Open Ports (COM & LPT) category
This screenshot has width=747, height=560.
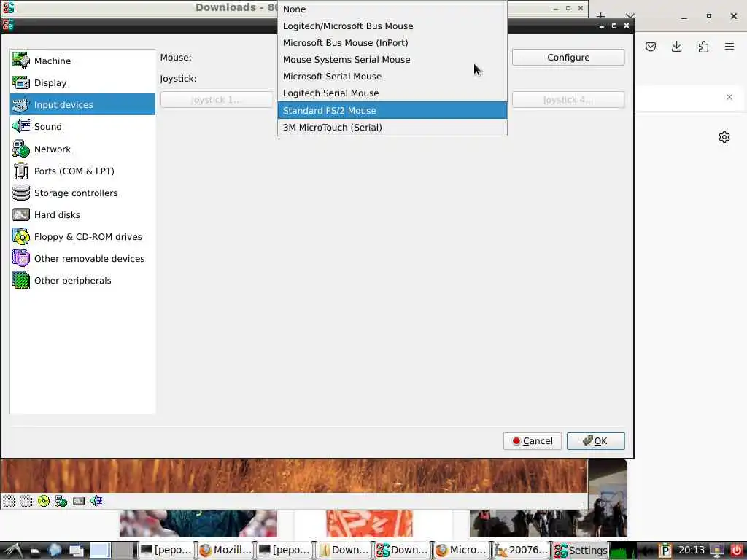[82, 171]
